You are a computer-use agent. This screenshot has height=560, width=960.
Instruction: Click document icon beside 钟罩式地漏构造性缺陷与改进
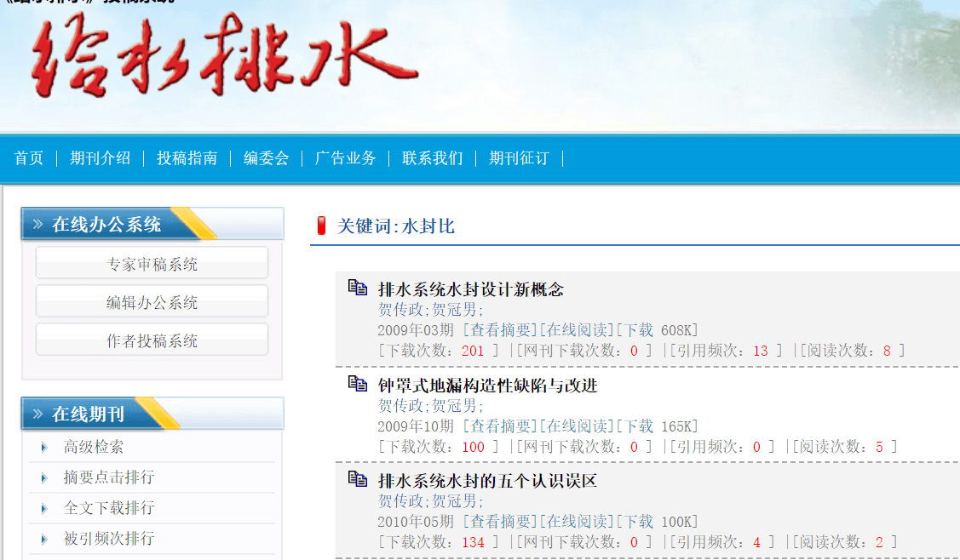(x=358, y=384)
